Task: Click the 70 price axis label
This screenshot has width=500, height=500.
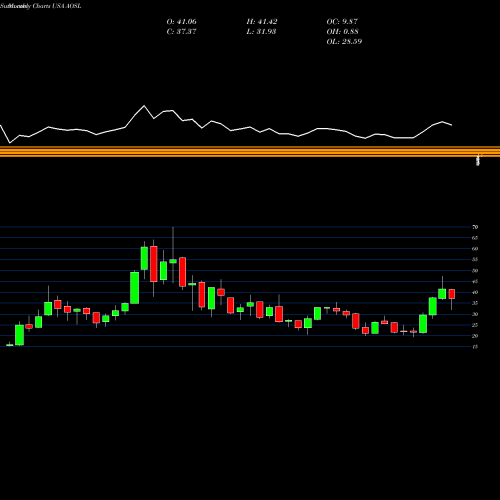Action: pyautogui.click(x=475, y=227)
